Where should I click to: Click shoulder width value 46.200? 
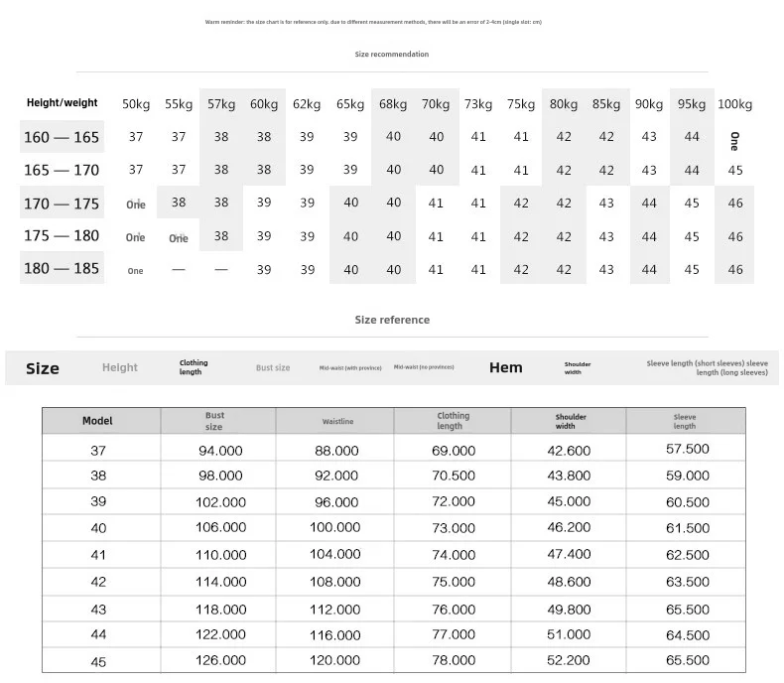click(x=569, y=527)
